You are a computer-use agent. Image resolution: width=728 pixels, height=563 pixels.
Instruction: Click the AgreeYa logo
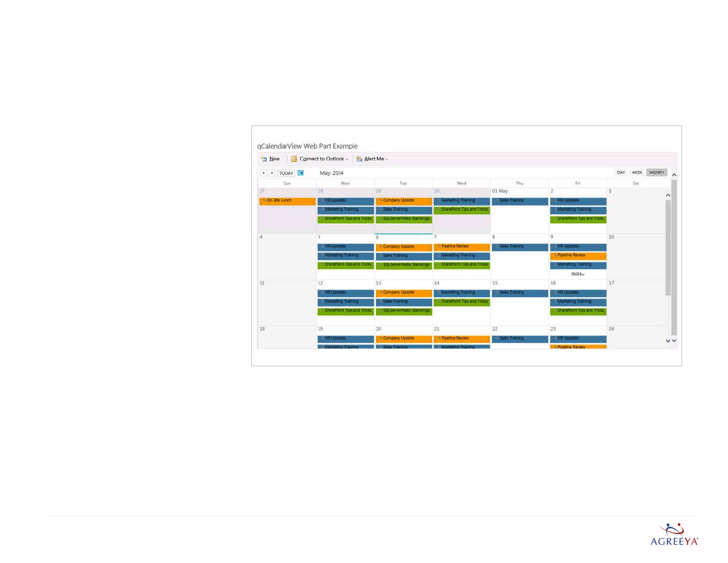coord(674,534)
